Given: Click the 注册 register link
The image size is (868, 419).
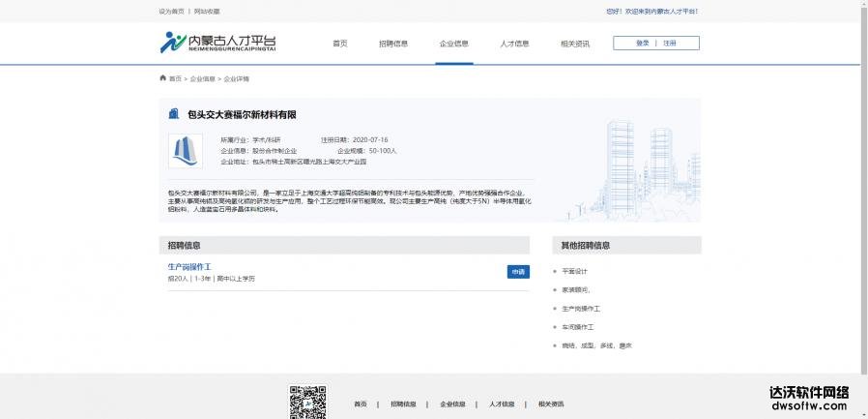Looking at the screenshot, I should tap(670, 44).
